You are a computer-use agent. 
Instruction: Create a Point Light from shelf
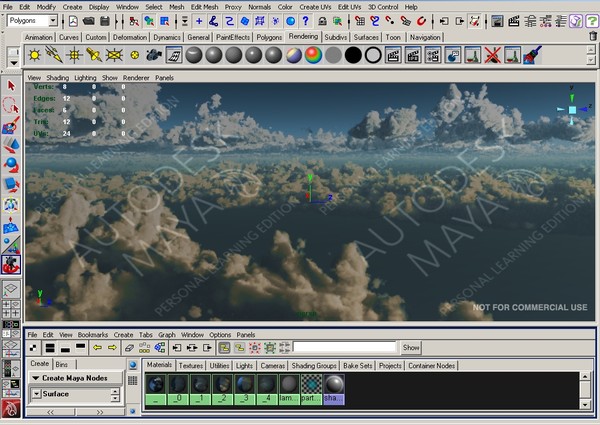coord(74,55)
